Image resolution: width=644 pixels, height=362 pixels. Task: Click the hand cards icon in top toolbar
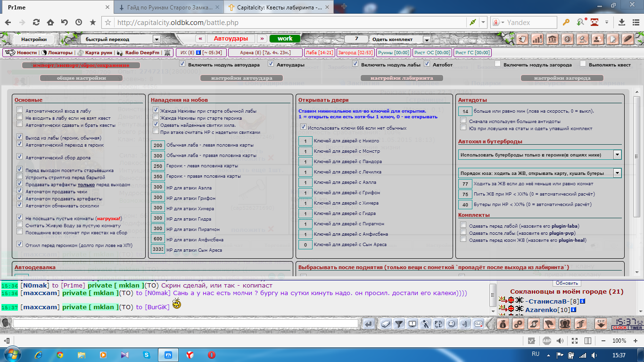tap(523, 39)
